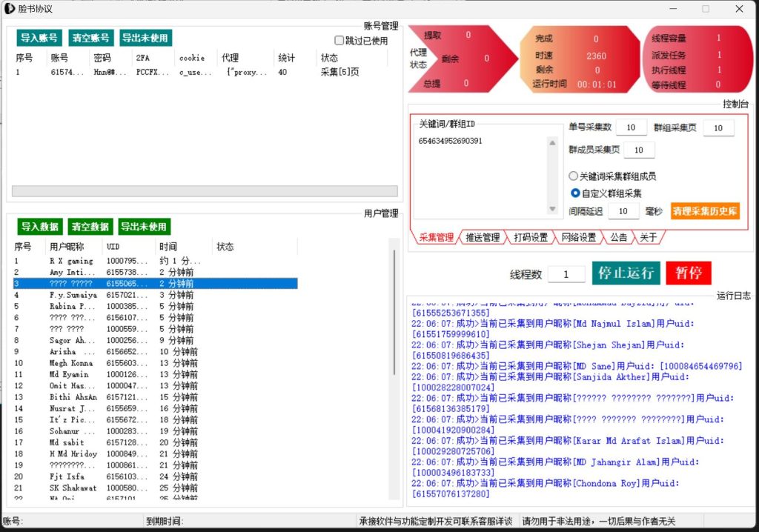
Task: Click the app logo icon in the title bar
Action: coord(9,7)
